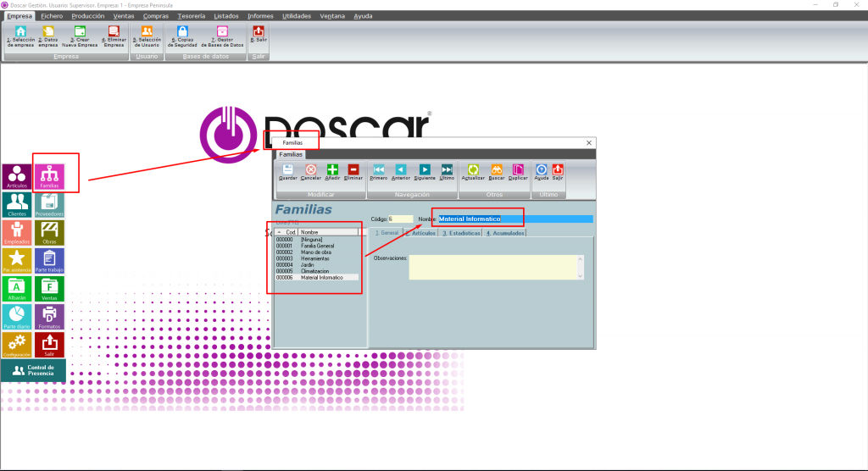Open the Ventas menu in menu bar
Image resolution: width=868 pixels, height=471 pixels.
point(124,16)
